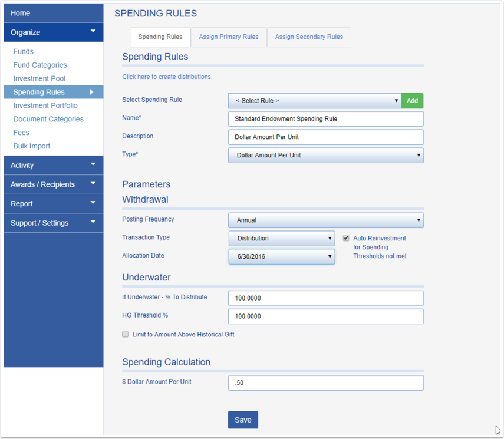Viewport: 504px width, 439px height.
Task: Click the 'Click here to create distributions' link
Action: 167,77
